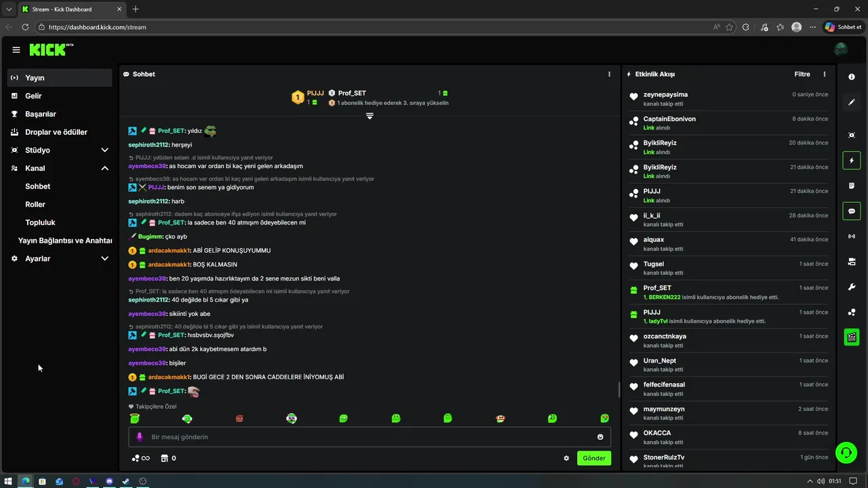Open the hamburger menu beside the Kick logo
The image size is (868, 488).
tap(16, 49)
